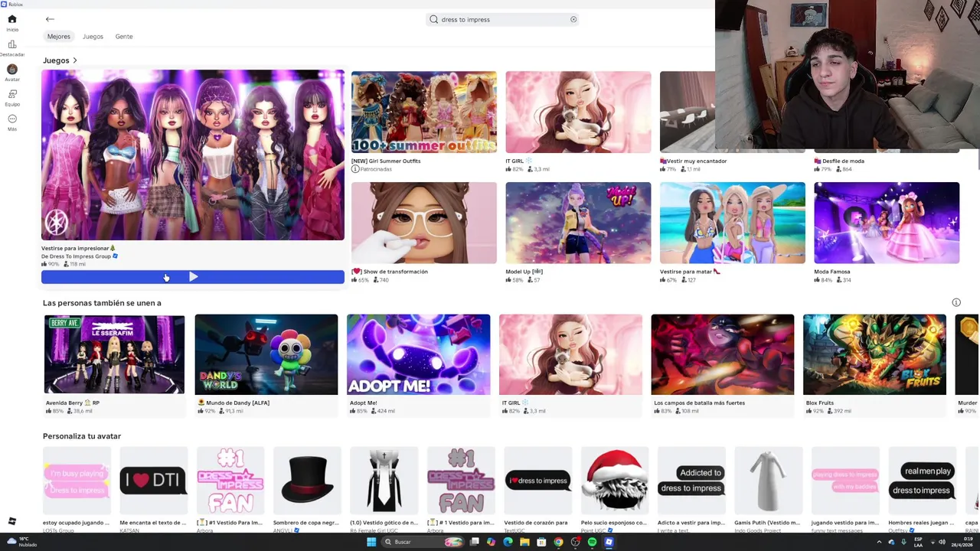
Task: Click the search magnifier icon
Action: (x=434, y=19)
